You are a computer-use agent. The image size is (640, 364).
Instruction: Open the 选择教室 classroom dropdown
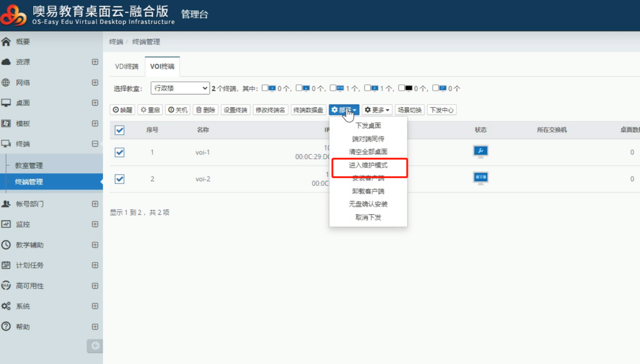(180, 88)
